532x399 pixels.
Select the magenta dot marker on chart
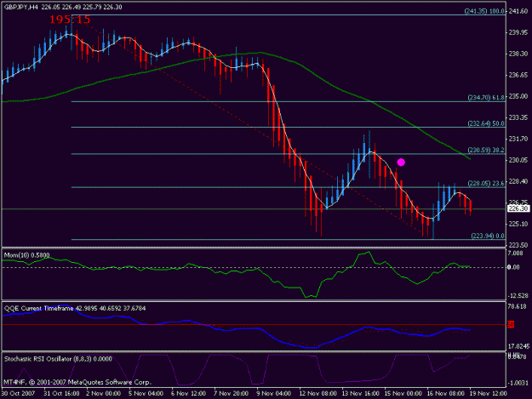pyautogui.click(x=401, y=162)
